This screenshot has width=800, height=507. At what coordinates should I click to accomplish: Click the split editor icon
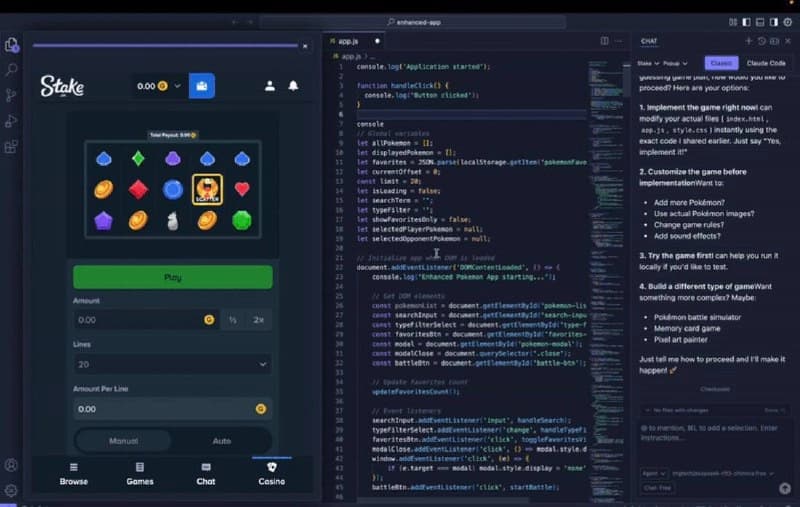pyautogui.click(x=605, y=41)
